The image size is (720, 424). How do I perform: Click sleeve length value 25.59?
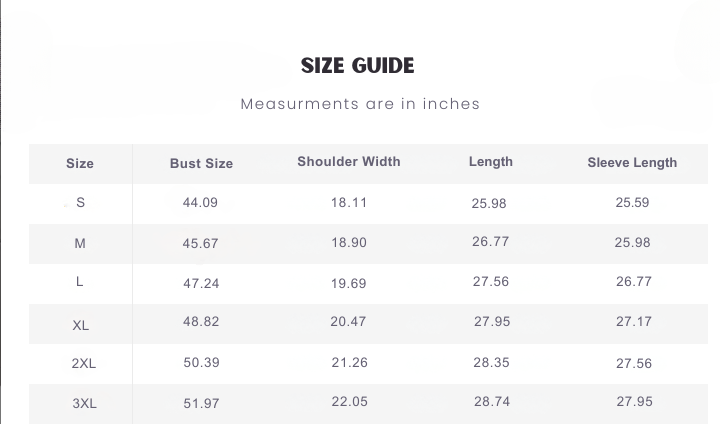632,202
